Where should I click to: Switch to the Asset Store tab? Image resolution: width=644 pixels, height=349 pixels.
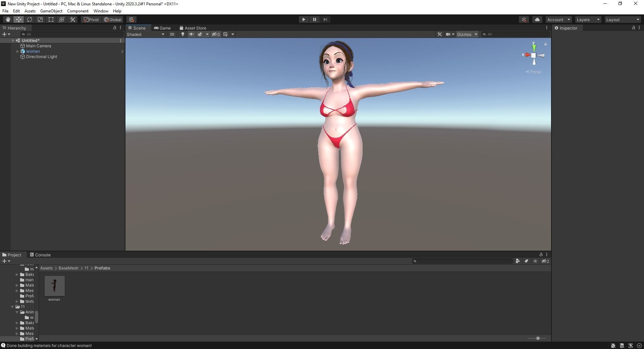(193, 28)
